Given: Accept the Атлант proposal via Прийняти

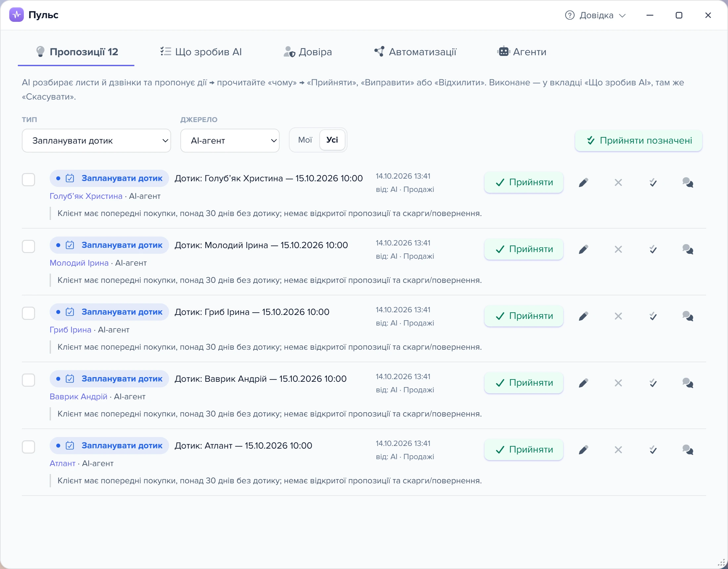Looking at the screenshot, I should (524, 450).
